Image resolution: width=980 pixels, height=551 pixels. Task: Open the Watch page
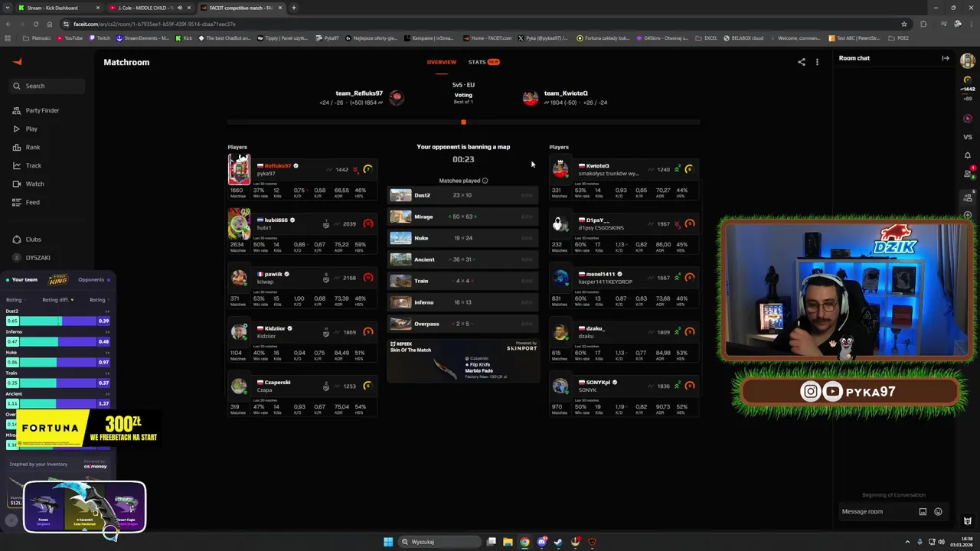click(28, 184)
